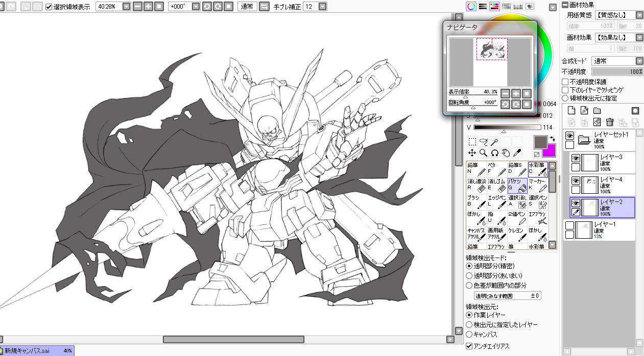The image size is (644, 356).
Task: Delete the layer with trash icon
Action: (610, 122)
